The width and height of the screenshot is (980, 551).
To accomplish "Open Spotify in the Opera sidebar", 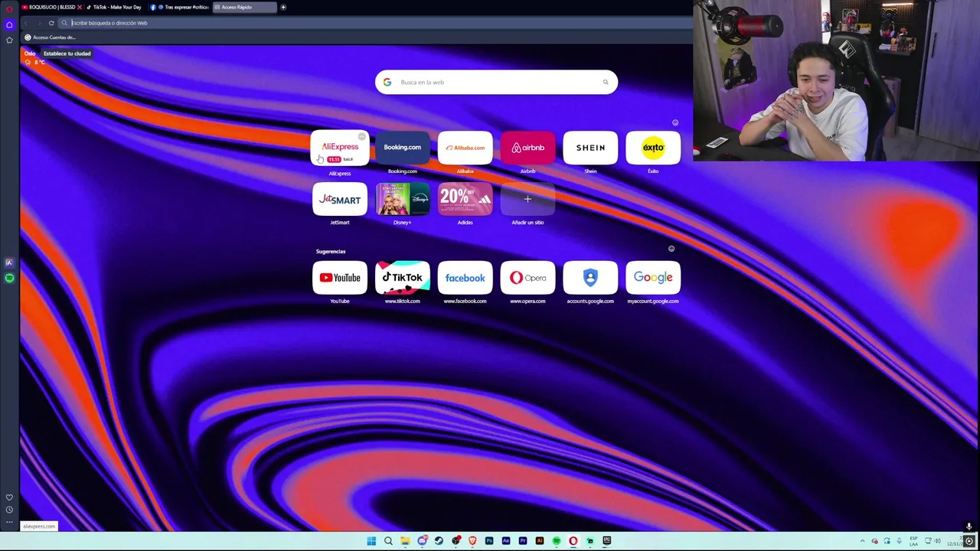I will pyautogui.click(x=9, y=279).
